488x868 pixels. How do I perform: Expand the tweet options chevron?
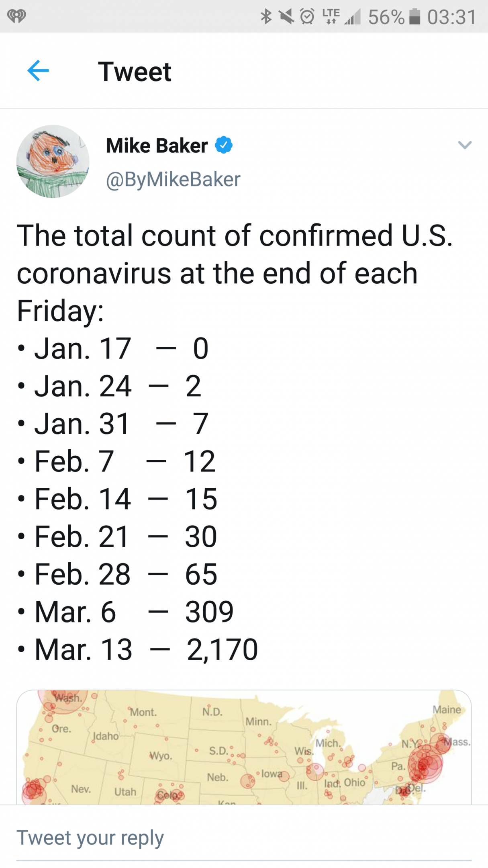pos(465,145)
